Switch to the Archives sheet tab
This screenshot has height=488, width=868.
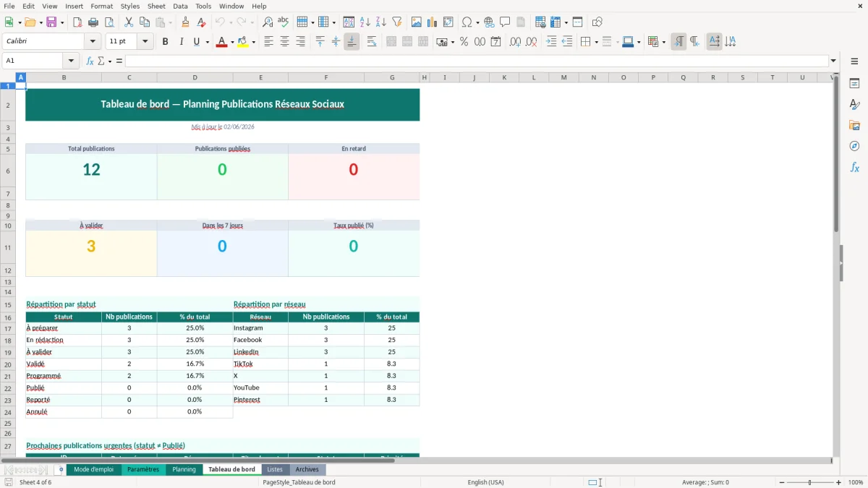click(x=307, y=469)
